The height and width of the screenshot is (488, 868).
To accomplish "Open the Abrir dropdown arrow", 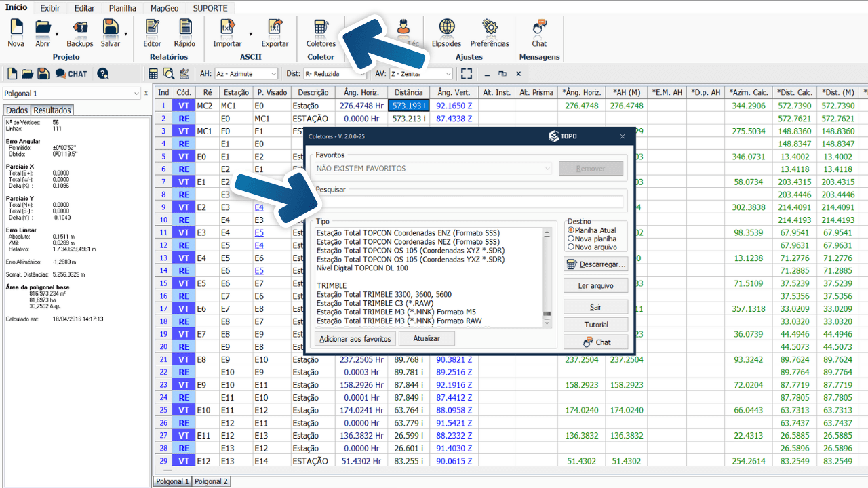I will 57,33.
